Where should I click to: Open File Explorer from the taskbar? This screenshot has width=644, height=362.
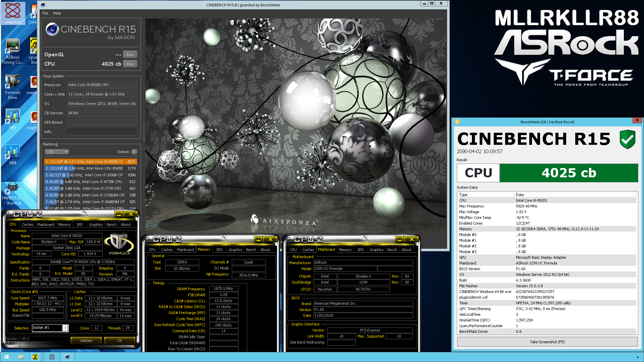tap(21, 357)
